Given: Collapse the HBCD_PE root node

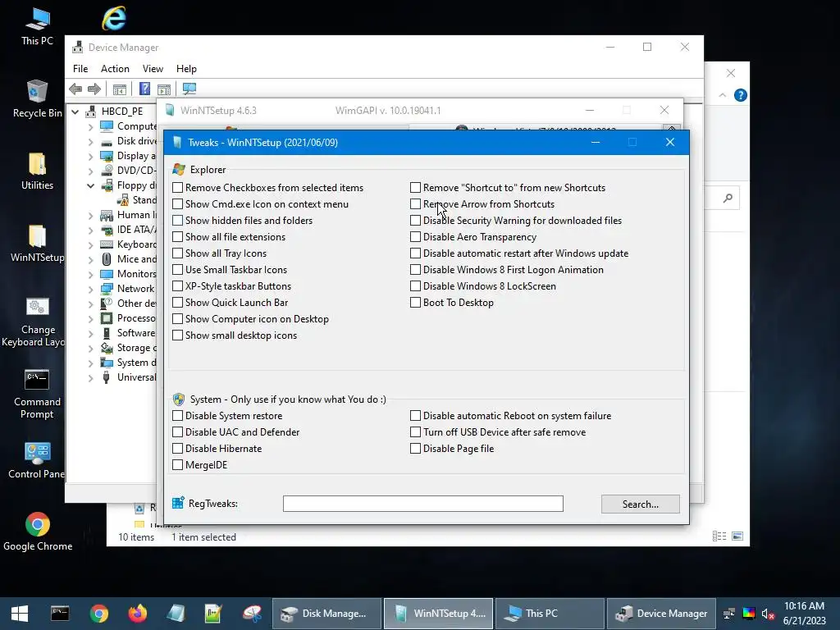Looking at the screenshot, I should (x=75, y=112).
